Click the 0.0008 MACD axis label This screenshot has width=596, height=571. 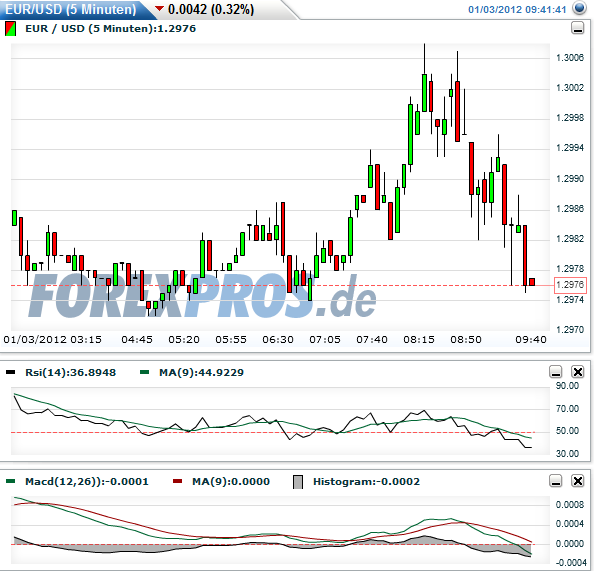coord(570,505)
